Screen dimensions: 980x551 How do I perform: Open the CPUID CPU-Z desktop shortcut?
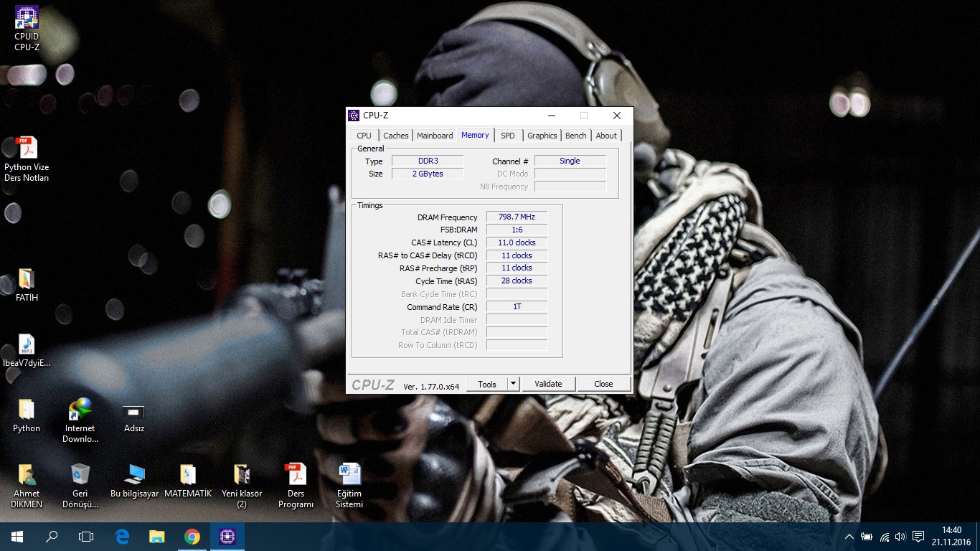[27, 29]
